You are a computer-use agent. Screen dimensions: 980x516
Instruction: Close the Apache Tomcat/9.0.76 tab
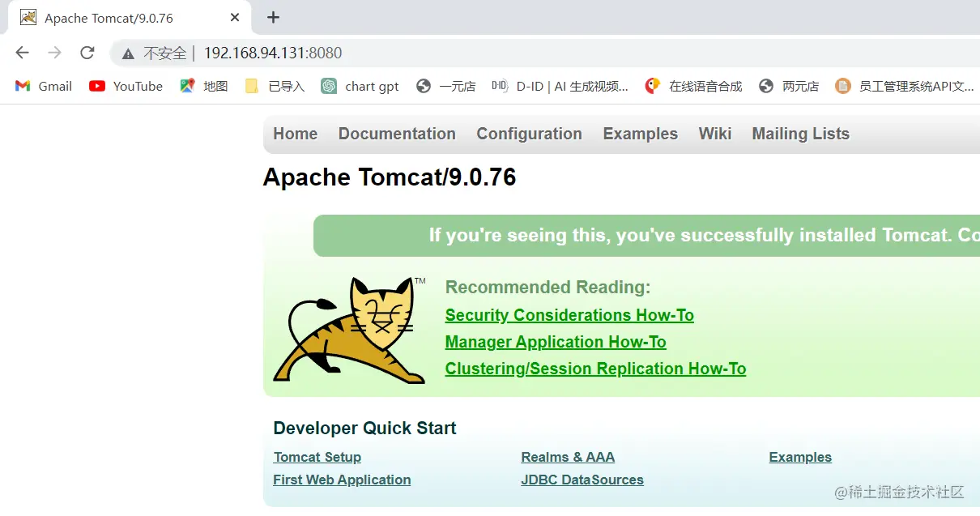coord(235,17)
